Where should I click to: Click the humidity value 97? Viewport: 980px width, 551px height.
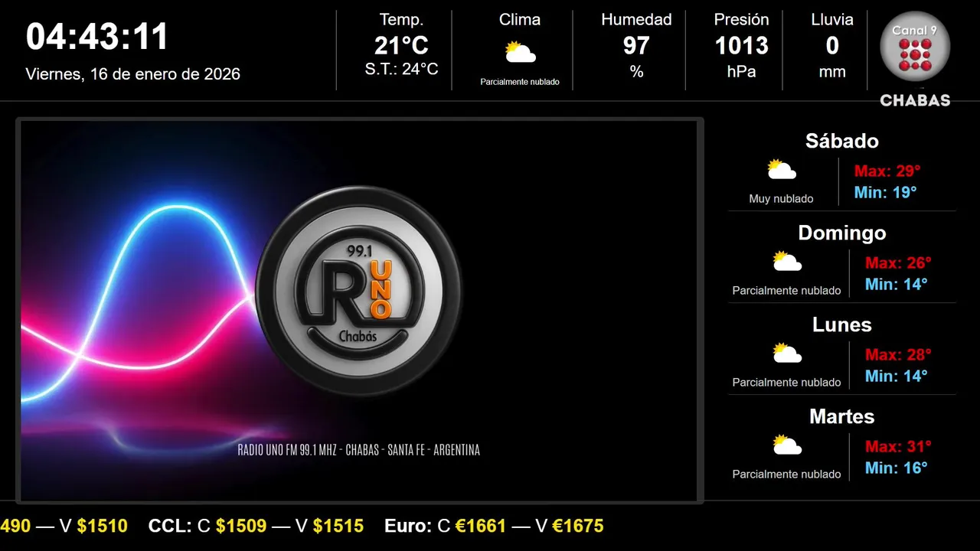pos(636,46)
